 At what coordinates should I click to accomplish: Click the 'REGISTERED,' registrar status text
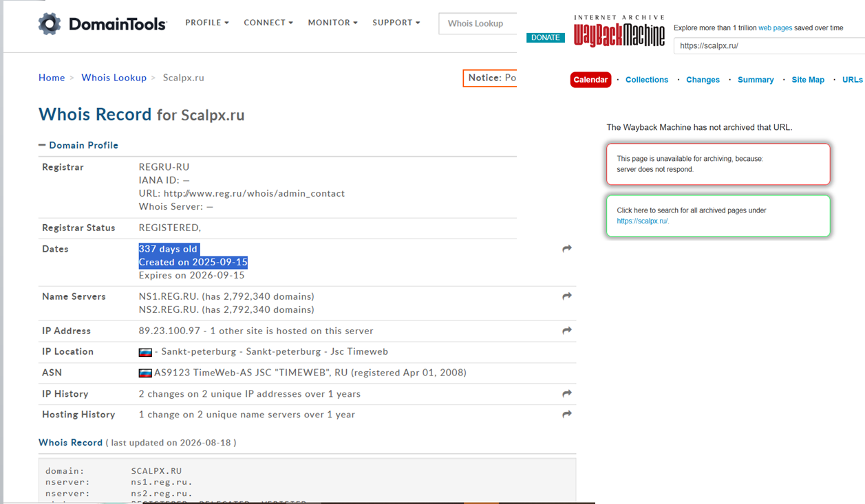click(170, 228)
